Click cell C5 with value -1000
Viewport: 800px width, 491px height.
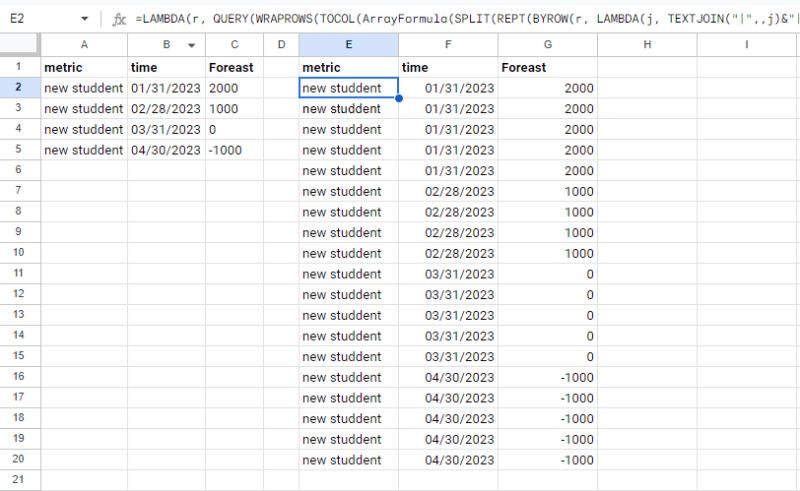tap(234, 150)
